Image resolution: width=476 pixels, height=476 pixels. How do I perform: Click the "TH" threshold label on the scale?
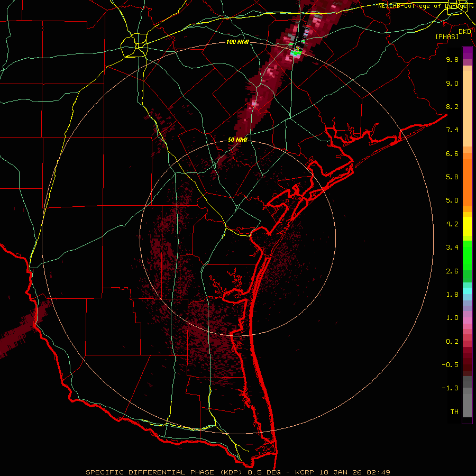[454, 412]
